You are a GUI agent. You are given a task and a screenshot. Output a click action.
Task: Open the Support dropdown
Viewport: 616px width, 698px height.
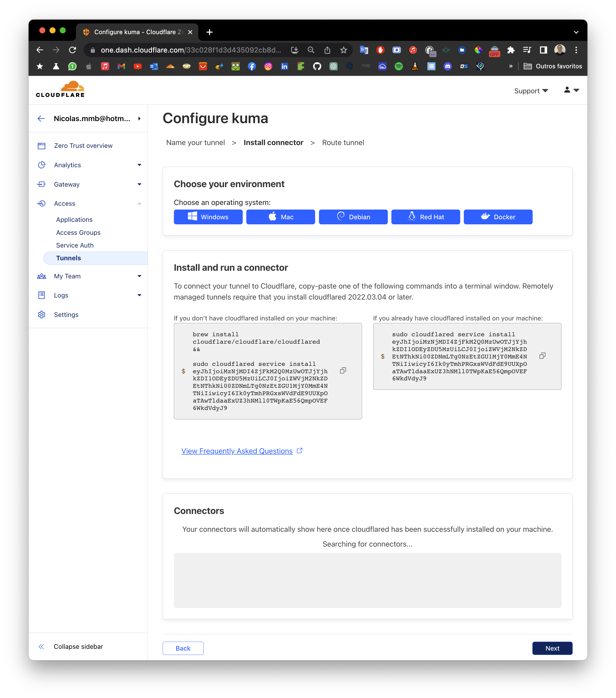point(531,91)
